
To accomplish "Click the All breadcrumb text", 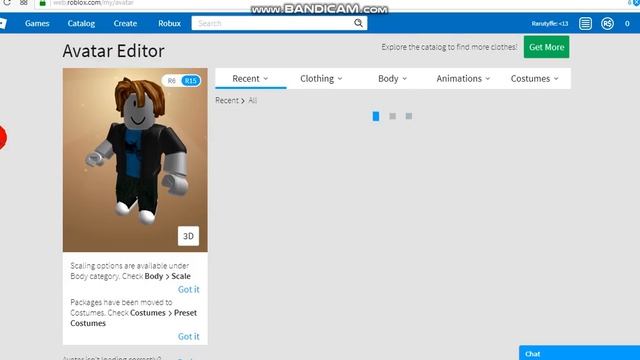I will click(253, 100).
